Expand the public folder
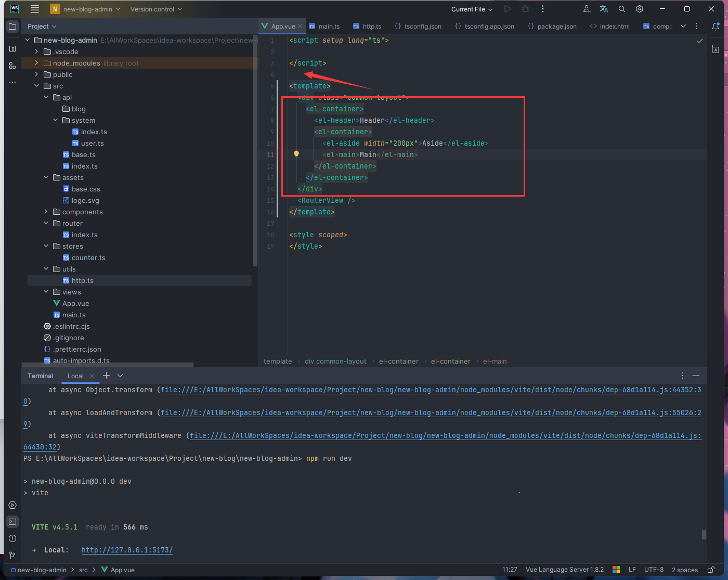The height and width of the screenshot is (580, 728). click(x=36, y=74)
